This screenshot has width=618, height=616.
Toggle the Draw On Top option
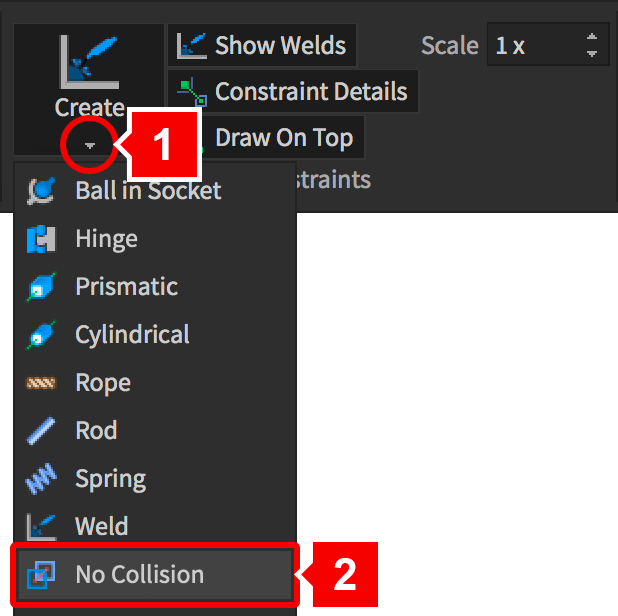(283, 137)
